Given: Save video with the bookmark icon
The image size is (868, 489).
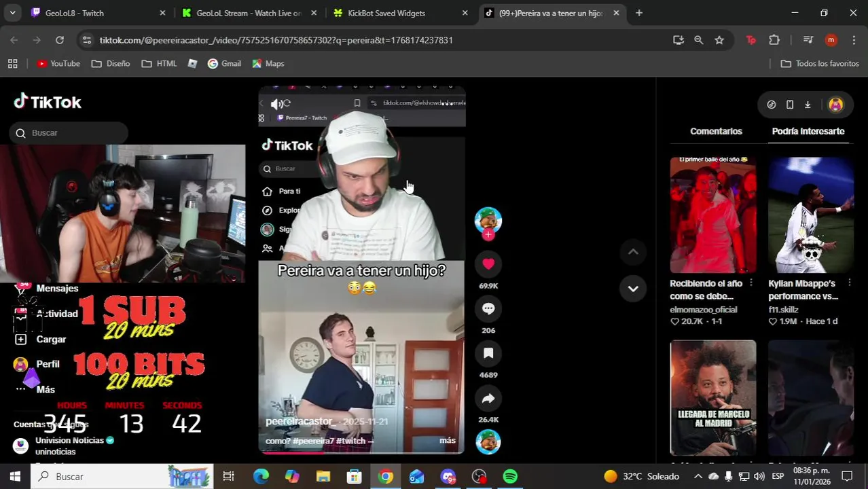Looking at the screenshot, I should click(x=488, y=353).
